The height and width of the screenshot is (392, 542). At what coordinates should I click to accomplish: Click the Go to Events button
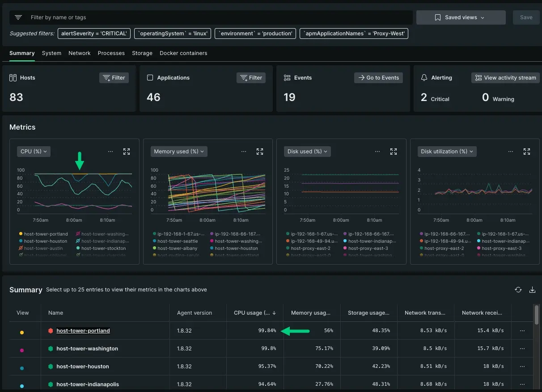(378, 78)
